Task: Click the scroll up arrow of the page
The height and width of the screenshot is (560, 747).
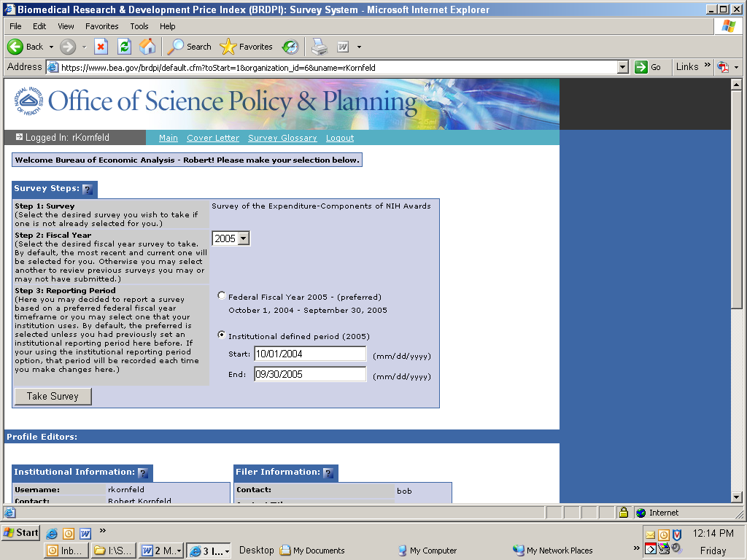Action: (x=737, y=85)
